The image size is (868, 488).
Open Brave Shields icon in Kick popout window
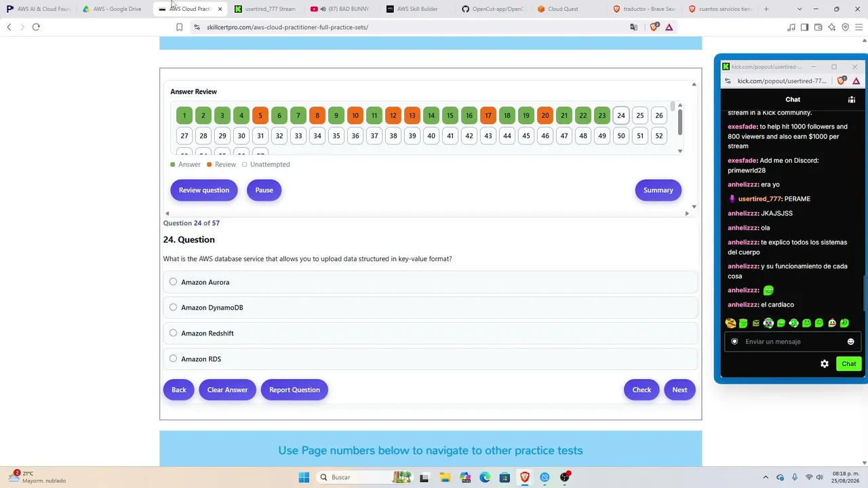pos(842,81)
